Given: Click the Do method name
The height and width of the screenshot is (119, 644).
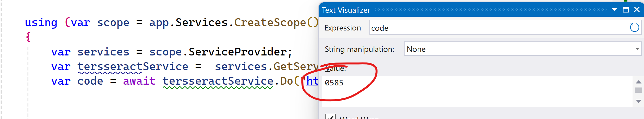Looking at the screenshot, I should [286, 81].
